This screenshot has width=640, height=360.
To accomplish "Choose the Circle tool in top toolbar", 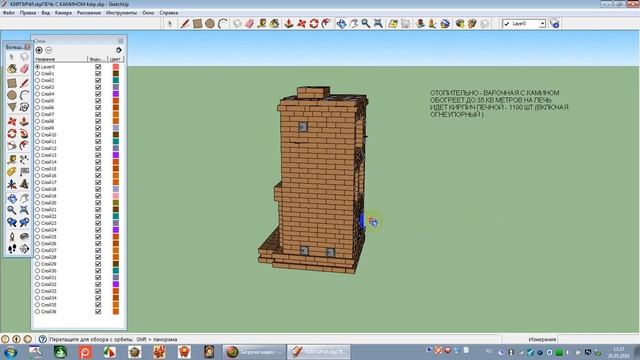I will tap(210, 24).
